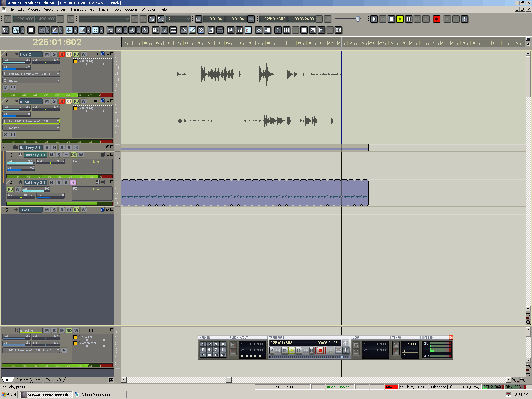Open the mike track input dropdown
The height and width of the screenshot is (399, 532).
coord(58,121)
